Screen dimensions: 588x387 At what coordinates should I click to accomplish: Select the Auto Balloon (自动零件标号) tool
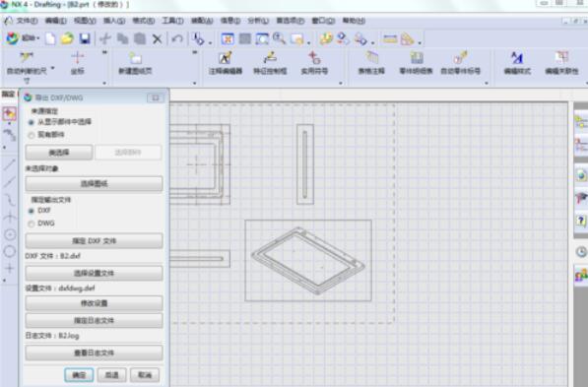pos(461,63)
